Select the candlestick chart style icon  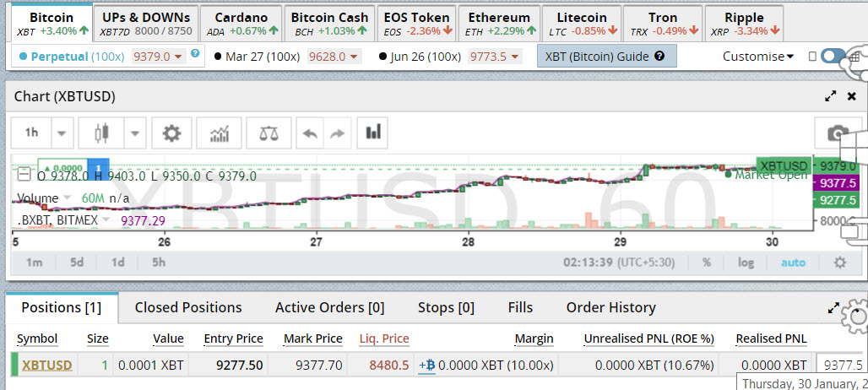click(x=100, y=133)
